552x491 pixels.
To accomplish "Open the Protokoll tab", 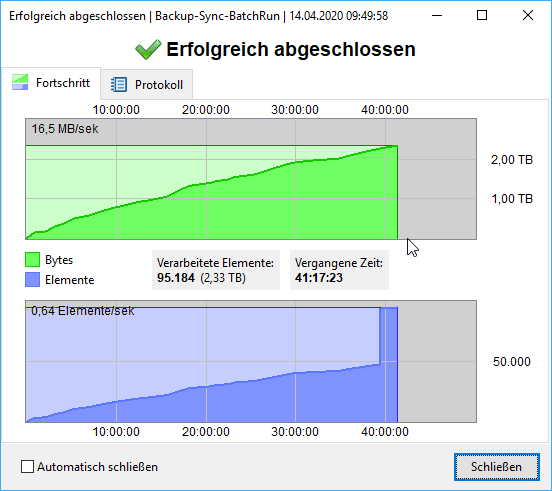I will click(x=146, y=84).
